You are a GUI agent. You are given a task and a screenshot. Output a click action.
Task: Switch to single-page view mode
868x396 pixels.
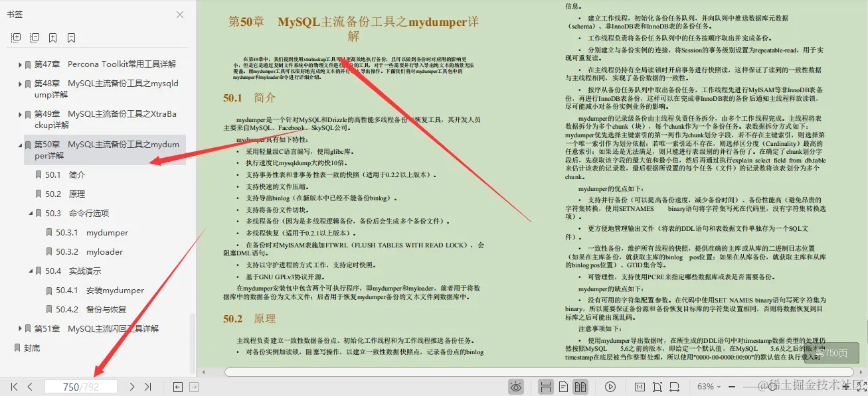pos(563,386)
